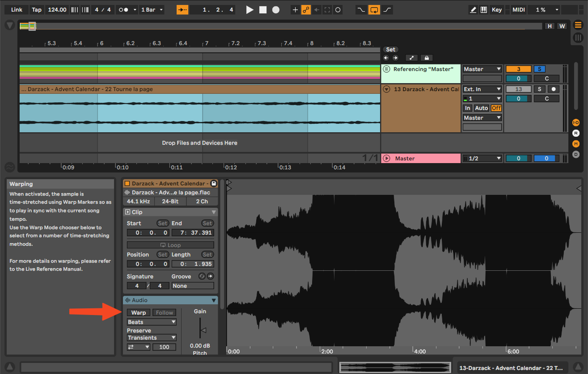Solo the Referencing "Master" track
Screen dimensions: 588x374
click(x=539, y=69)
